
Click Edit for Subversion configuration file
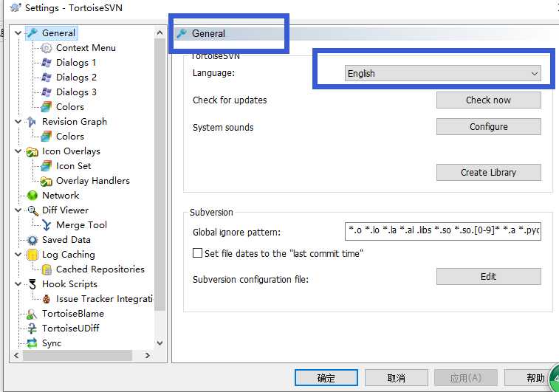(488, 277)
